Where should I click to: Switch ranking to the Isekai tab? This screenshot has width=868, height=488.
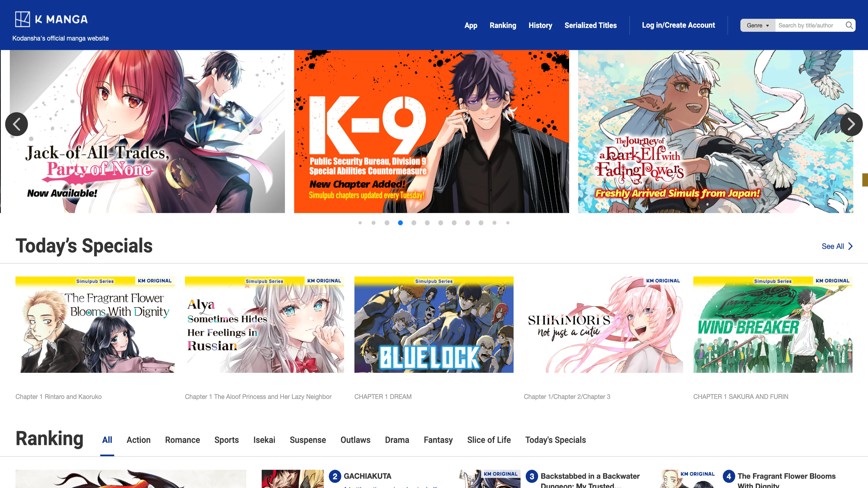(x=264, y=440)
